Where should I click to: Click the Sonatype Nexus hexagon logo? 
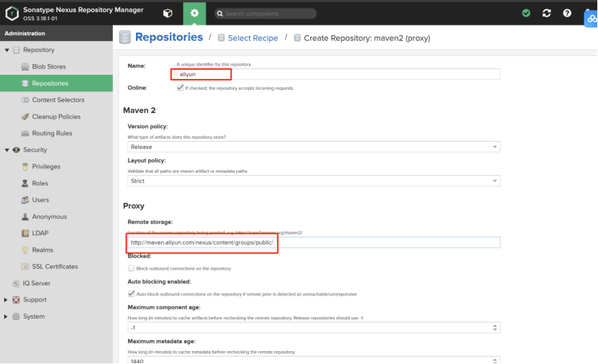click(12, 14)
